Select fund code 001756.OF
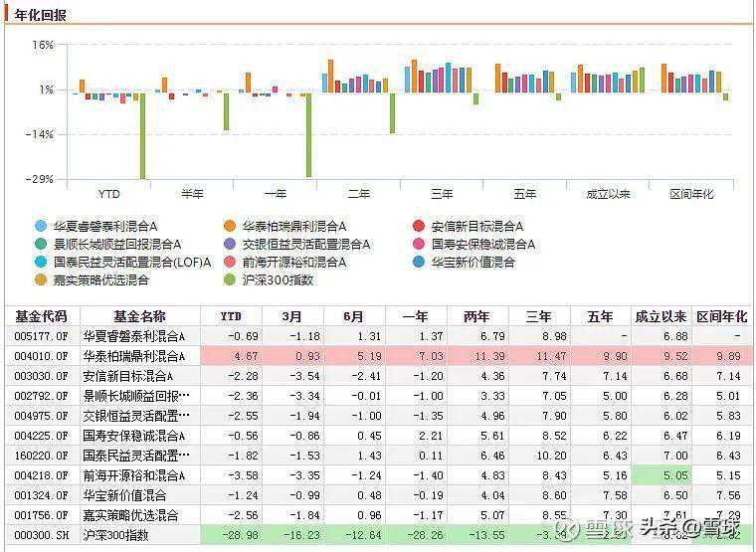The height and width of the screenshot is (552, 756). 42,515
